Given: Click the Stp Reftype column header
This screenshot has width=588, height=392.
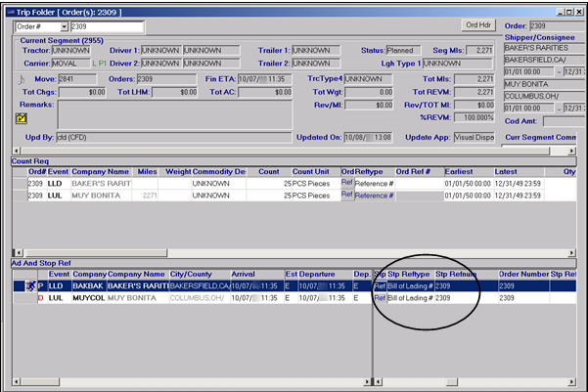Looking at the screenshot, I should tap(410, 275).
